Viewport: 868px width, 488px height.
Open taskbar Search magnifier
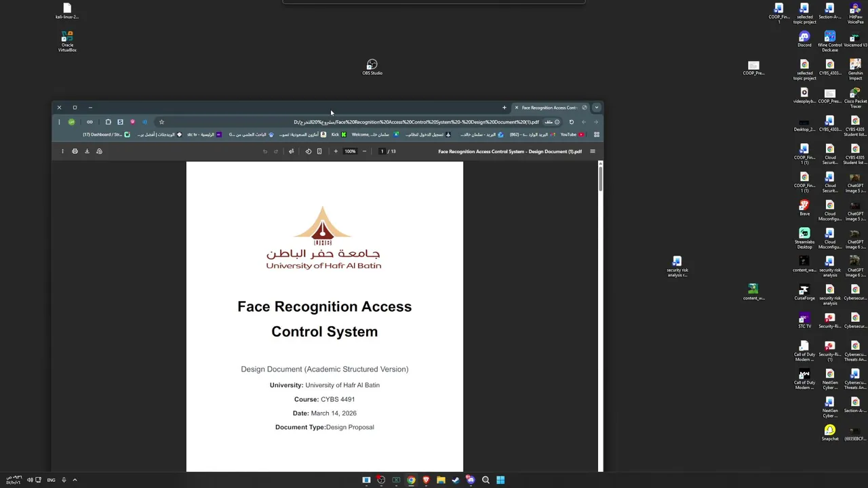(x=486, y=480)
